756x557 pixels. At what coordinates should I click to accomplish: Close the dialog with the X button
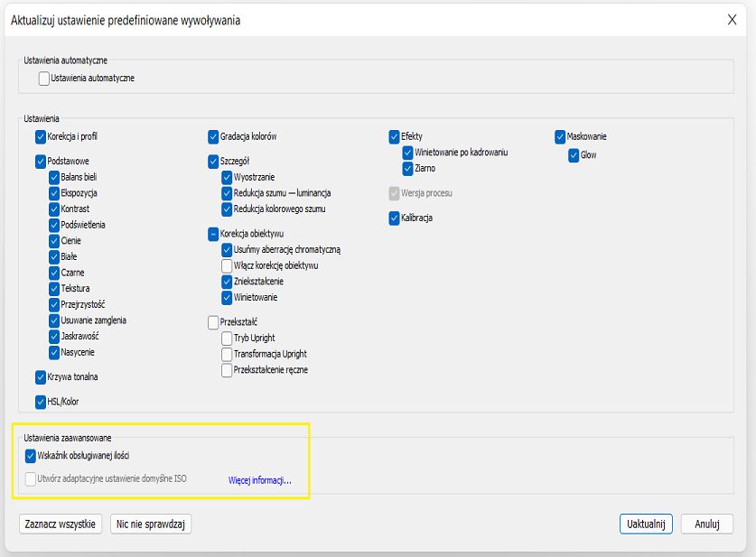click(x=733, y=20)
